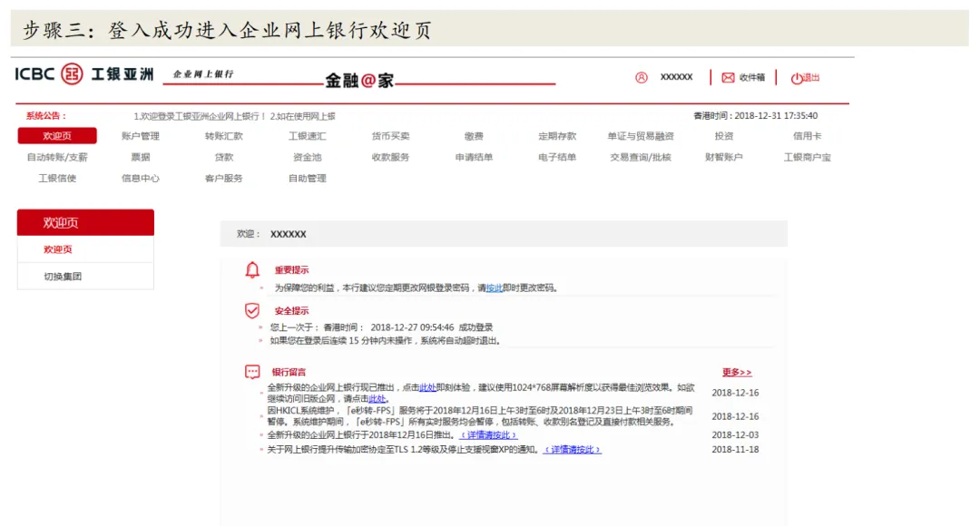Click the user profile icon beside XXXXXX
Viewport: 980px width, 526px height.
(642, 77)
